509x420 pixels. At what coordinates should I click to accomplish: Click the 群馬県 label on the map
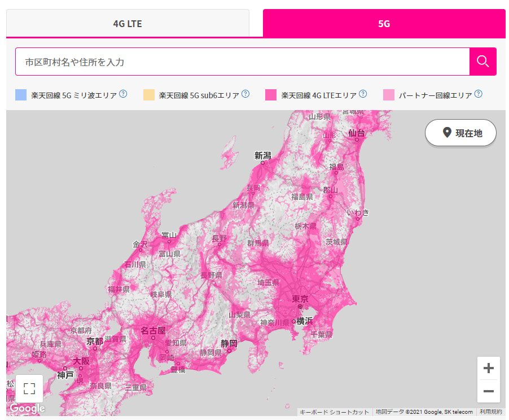[x=258, y=243]
